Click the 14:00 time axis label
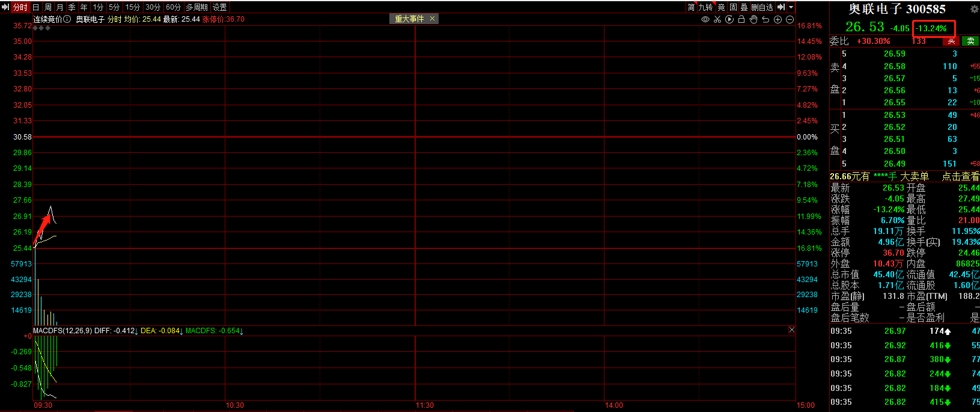The height and width of the screenshot is (412, 980). click(614, 405)
